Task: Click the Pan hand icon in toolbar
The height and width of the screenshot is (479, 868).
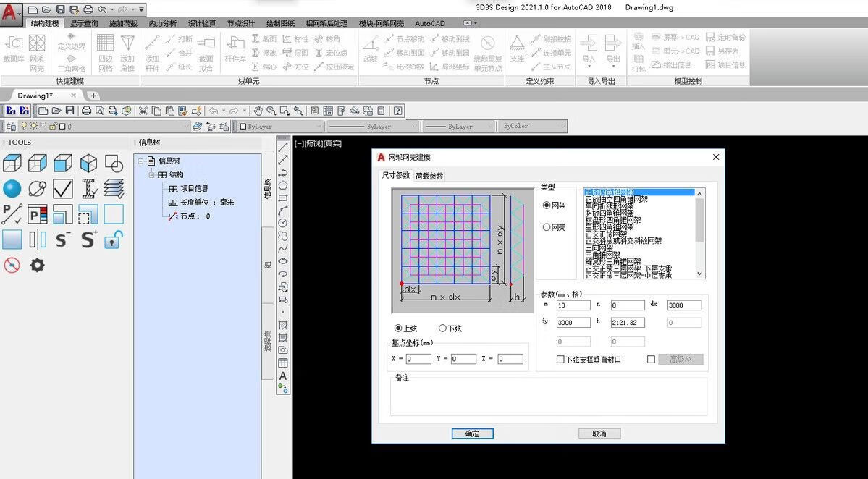Action: point(258,111)
